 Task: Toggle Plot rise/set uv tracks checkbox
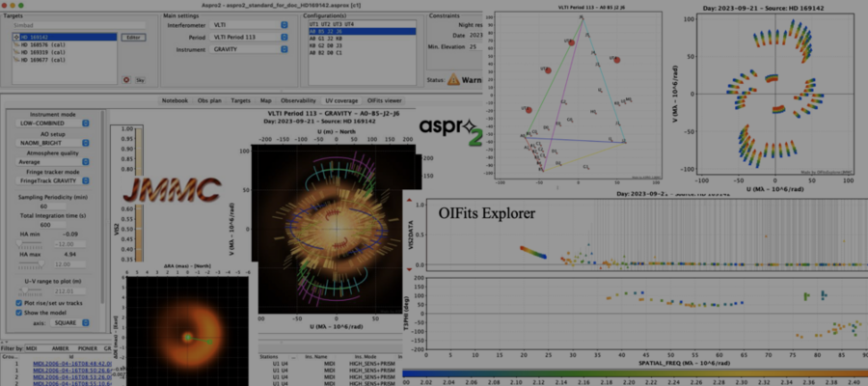point(19,303)
